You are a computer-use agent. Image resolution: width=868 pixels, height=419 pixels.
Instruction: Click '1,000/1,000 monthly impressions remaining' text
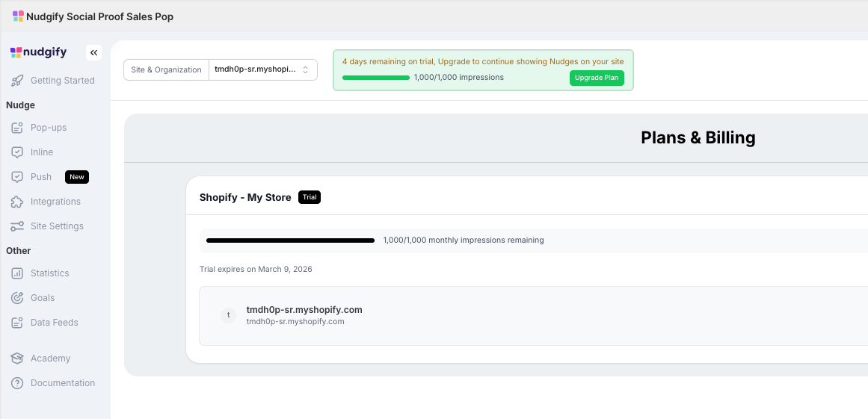(464, 240)
